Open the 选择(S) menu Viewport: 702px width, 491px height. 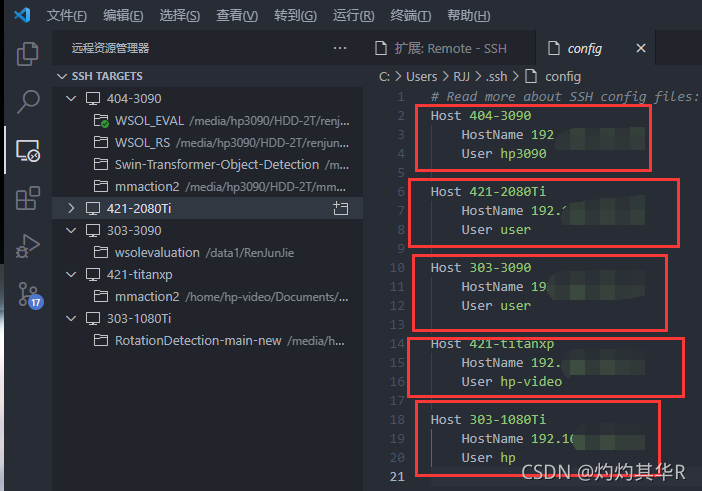[x=180, y=16]
